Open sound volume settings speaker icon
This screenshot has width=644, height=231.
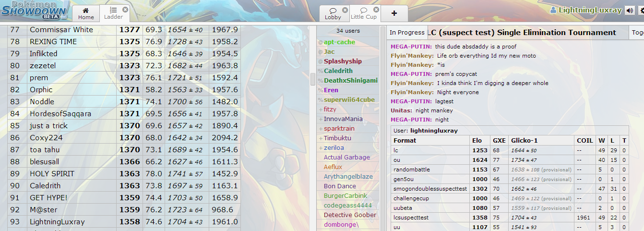click(x=630, y=11)
